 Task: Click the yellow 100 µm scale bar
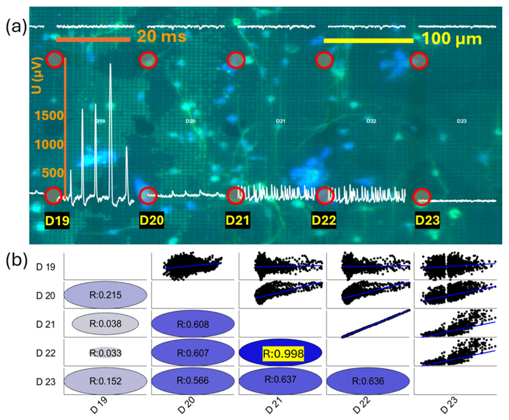point(368,41)
